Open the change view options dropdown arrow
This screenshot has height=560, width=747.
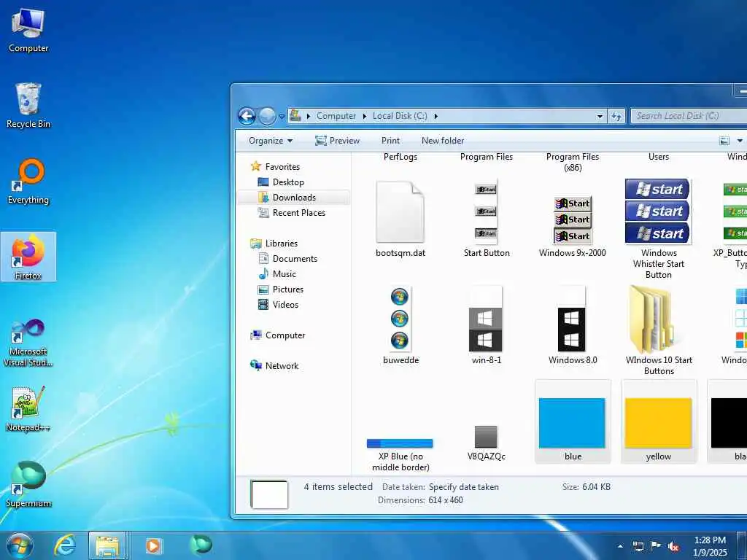coord(740,141)
